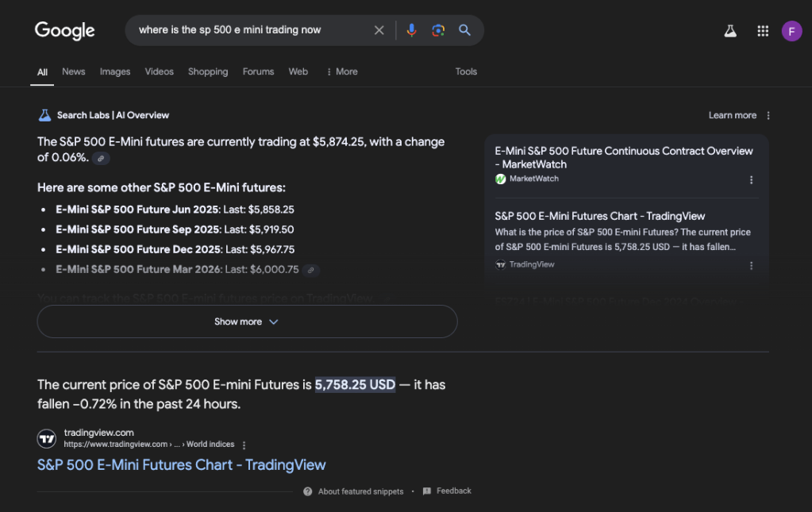Click the Google logo
812x512 pixels.
(x=64, y=30)
